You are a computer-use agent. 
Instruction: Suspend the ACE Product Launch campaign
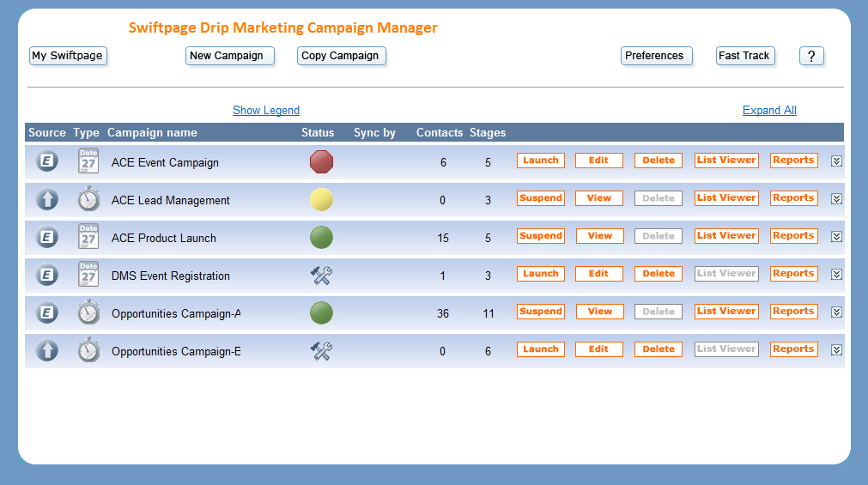pyautogui.click(x=541, y=236)
